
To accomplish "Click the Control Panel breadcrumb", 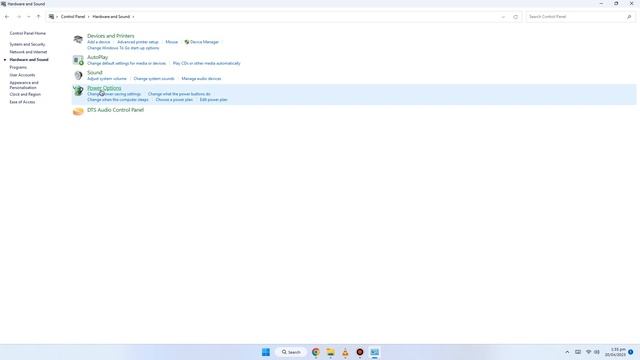I will (73, 17).
